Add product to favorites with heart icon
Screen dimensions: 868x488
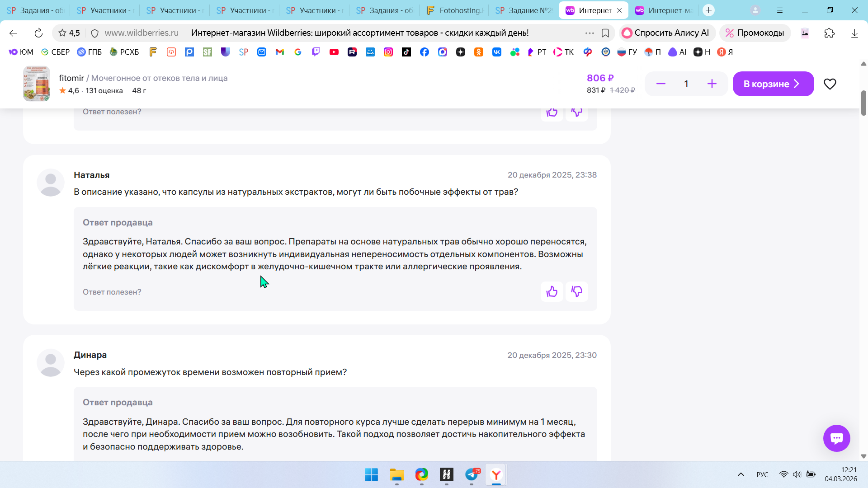pos(830,84)
